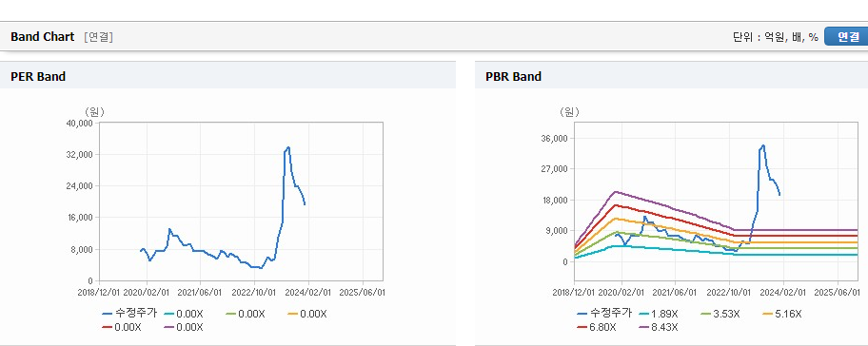Click the price peak in PER Band chart

point(288,147)
